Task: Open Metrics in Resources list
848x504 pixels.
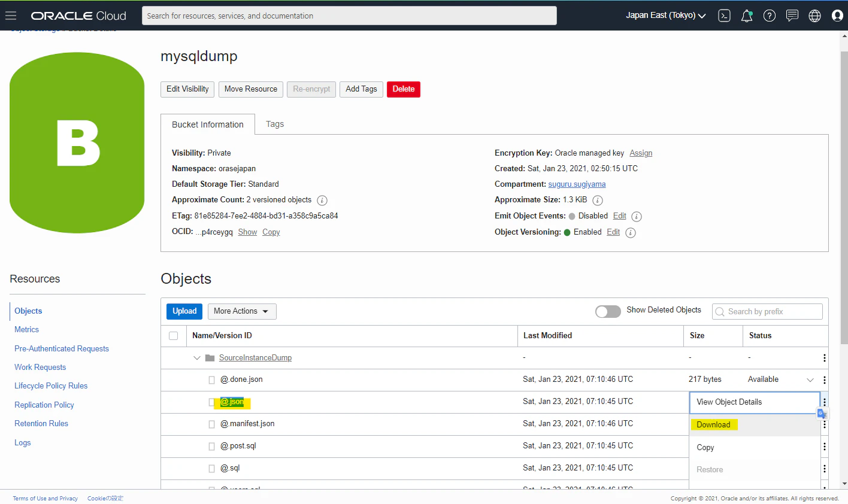Action: click(26, 330)
